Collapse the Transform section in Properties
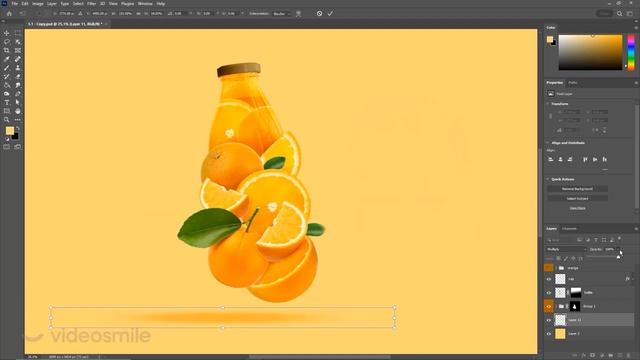 (x=548, y=104)
